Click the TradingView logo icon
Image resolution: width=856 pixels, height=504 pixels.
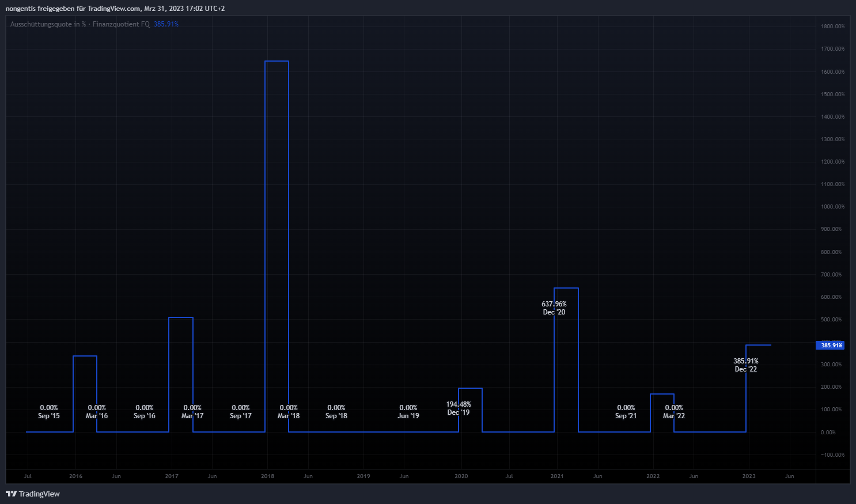pos(11,494)
